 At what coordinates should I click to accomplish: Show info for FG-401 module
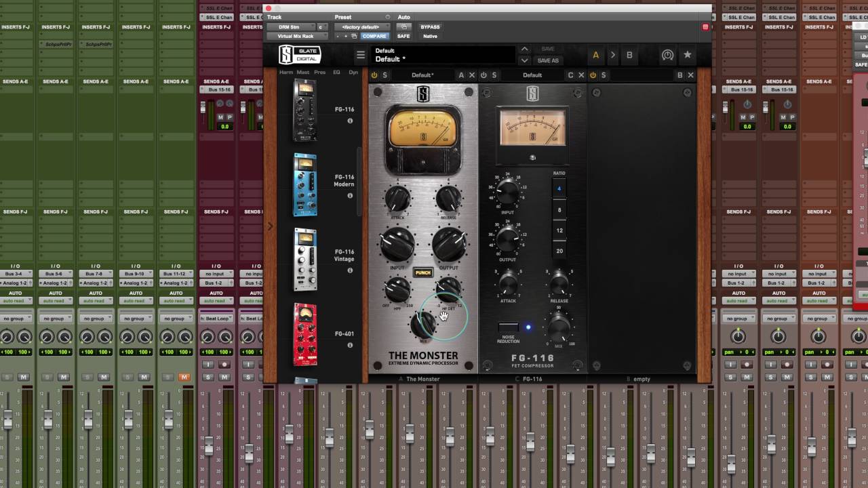coord(350,345)
